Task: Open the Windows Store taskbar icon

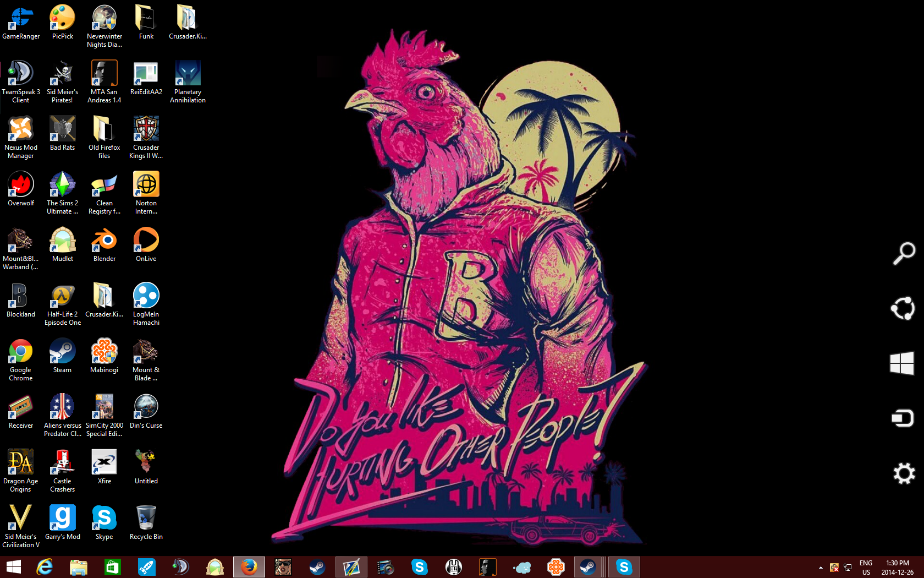Action: (113, 567)
